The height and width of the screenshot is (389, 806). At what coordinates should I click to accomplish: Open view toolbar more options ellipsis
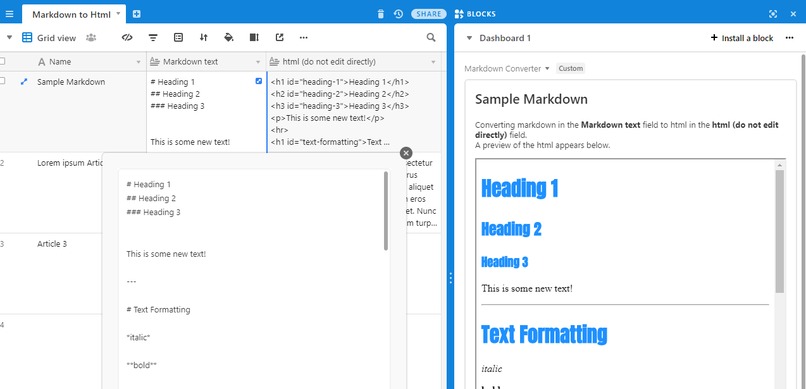point(304,38)
